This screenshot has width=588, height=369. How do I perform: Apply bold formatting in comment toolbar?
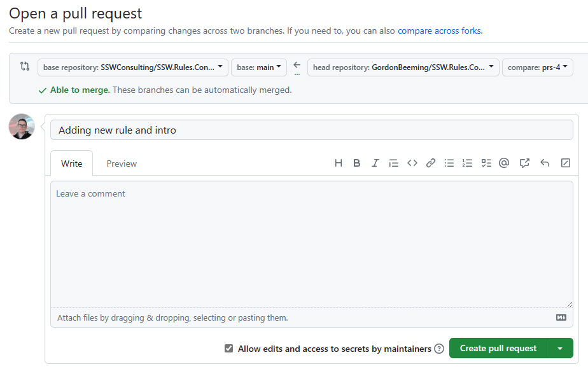point(357,164)
